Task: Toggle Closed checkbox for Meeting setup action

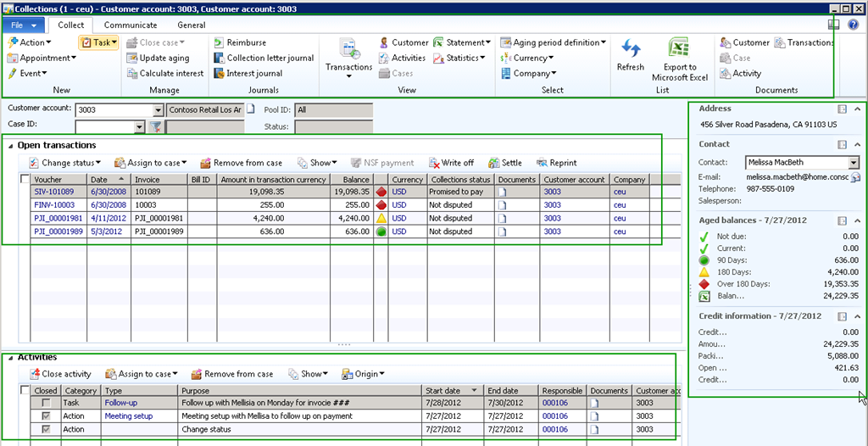Action: click(46, 416)
